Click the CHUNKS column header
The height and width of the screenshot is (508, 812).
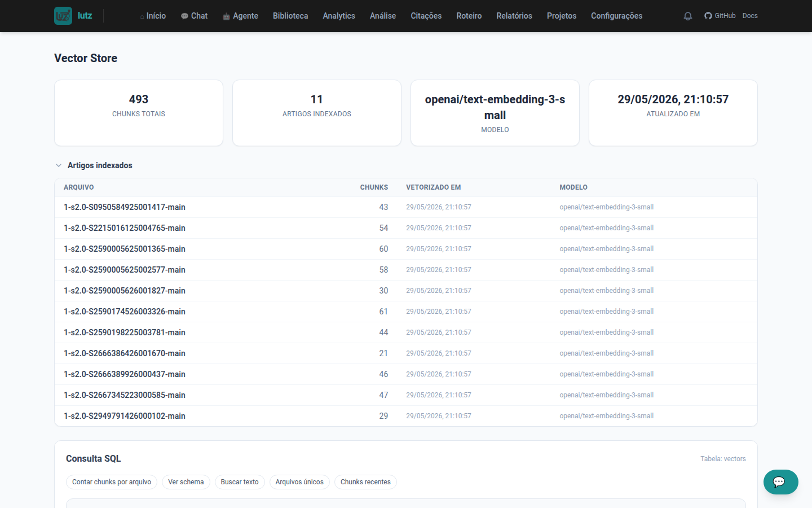(374, 187)
